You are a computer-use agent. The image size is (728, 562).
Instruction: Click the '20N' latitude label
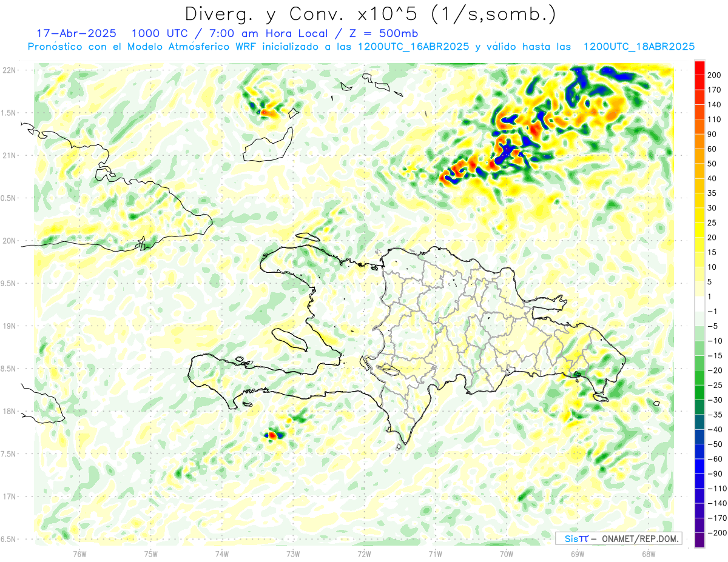pyautogui.click(x=8, y=241)
